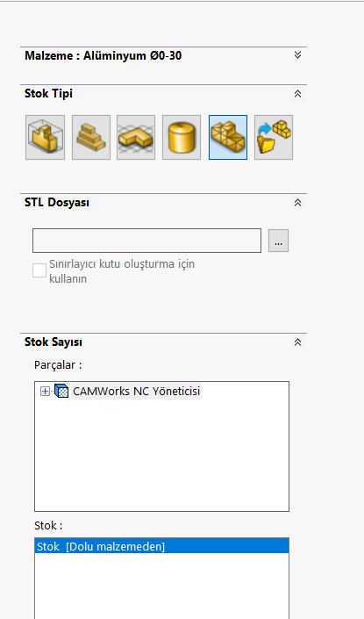
Task: Click the Malzeme : Alüminyum Ø0-30 header title
Action: tap(103, 55)
